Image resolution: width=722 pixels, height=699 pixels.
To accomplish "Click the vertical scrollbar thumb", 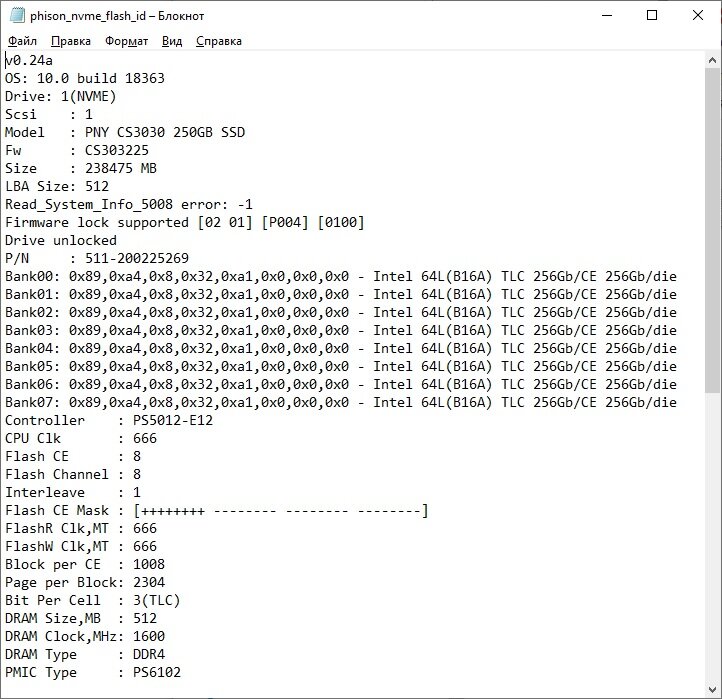I will 712,230.
